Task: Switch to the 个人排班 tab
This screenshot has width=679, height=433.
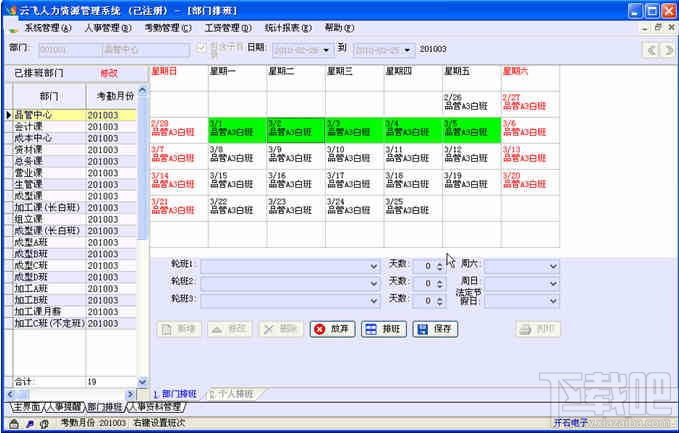Action: [x=234, y=394]
